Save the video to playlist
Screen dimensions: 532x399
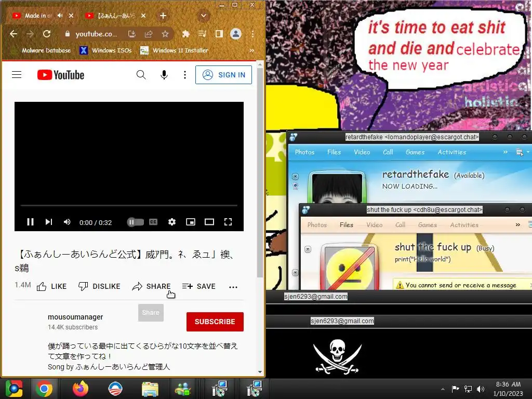(198, 286)
